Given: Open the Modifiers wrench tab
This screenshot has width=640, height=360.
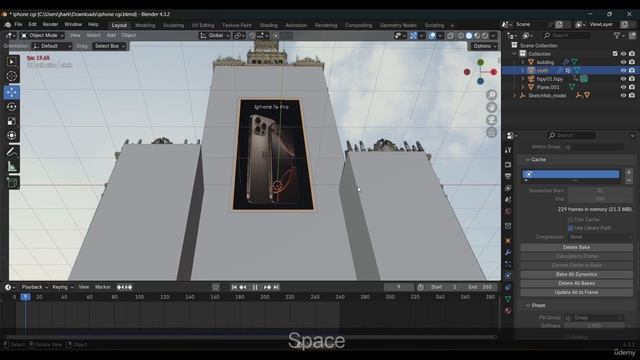Looking at the screenshot, I should (508, 253).
